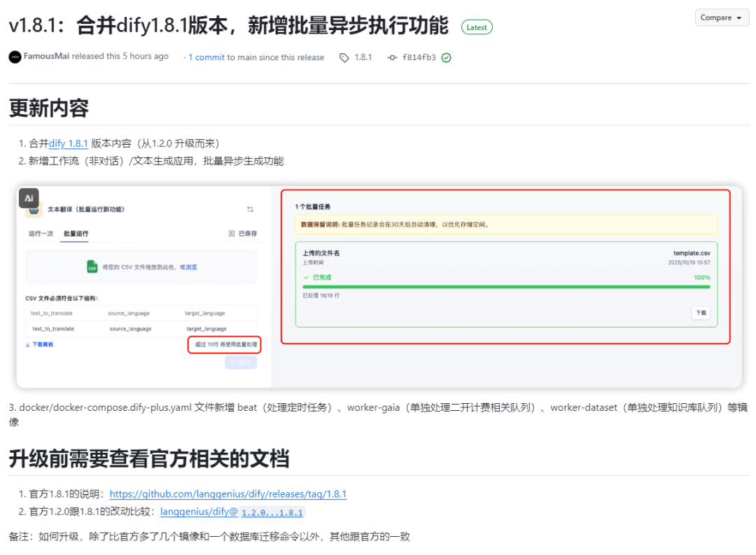Click the 文本翻译 app title

point(86,209)
